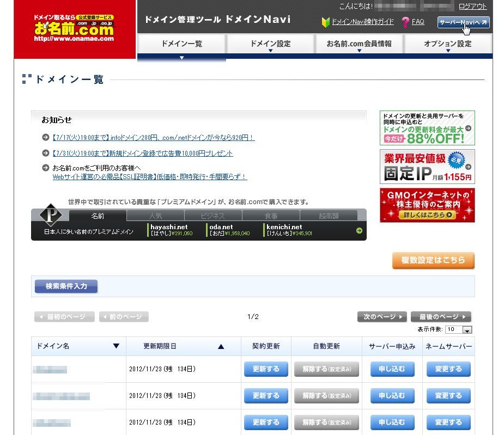Sort domain name column descending arrow
Viewport: 504px width, 435px height.
tap(117, 346)
